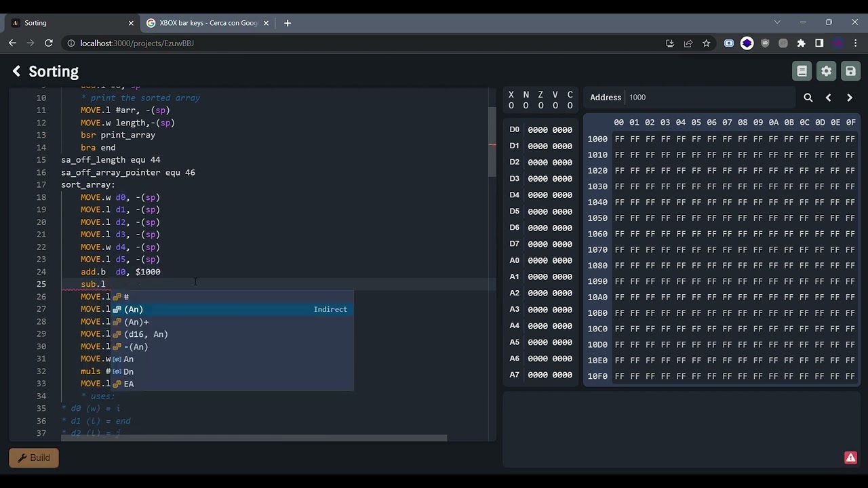
Task: Click register D0 value
Action: coord(550,130)
